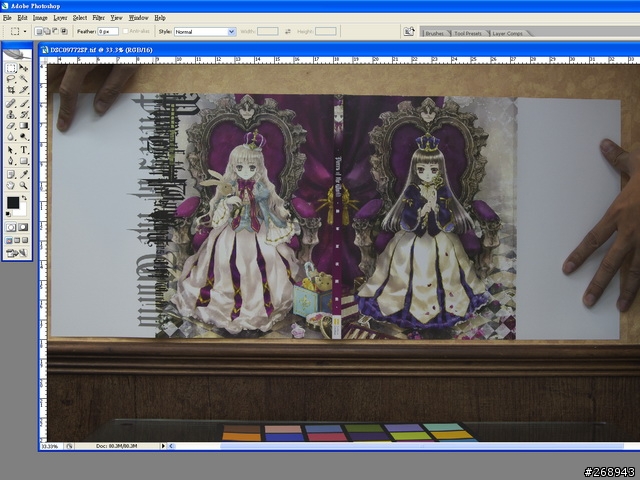Viewport: 640px width, 480px height.
Task: Select the Notes tool
Action: (x=11, y=175)
